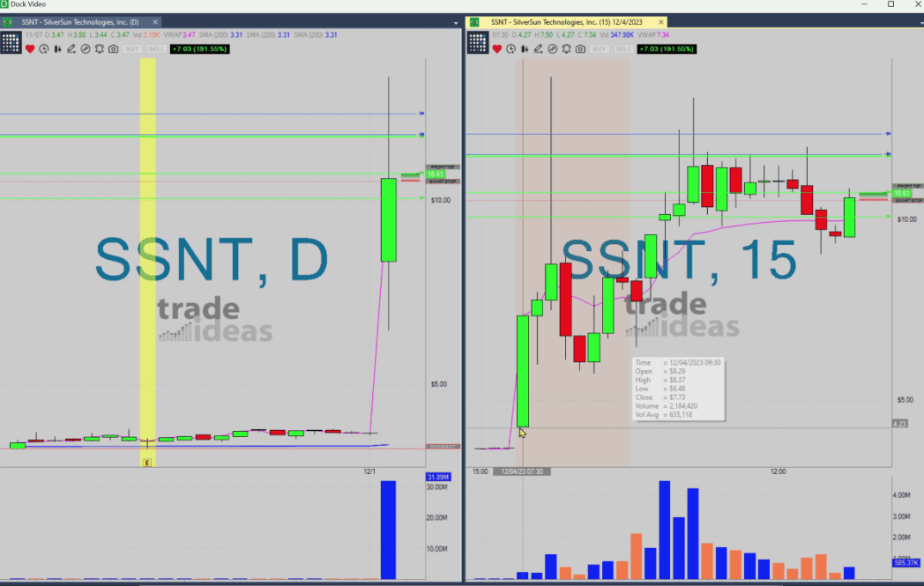
Task: Click the SELL button on the daily chart
Action: 156,48
